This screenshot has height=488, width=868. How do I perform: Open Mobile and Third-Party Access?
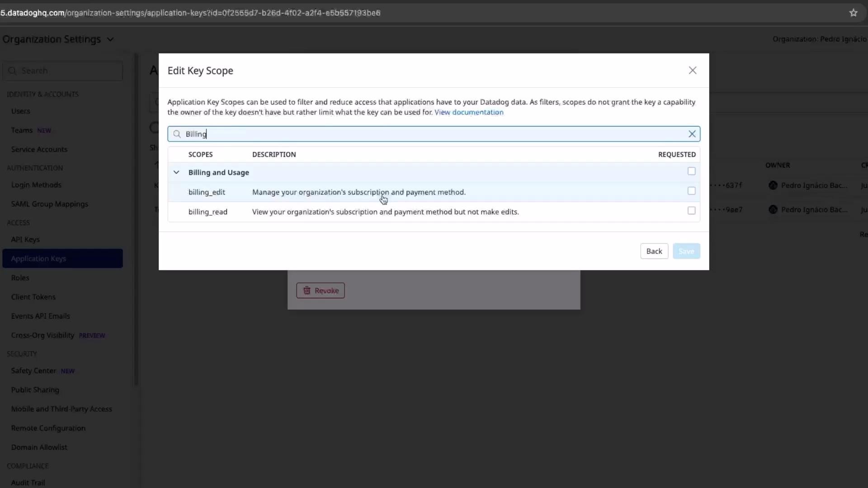[61, 409]
